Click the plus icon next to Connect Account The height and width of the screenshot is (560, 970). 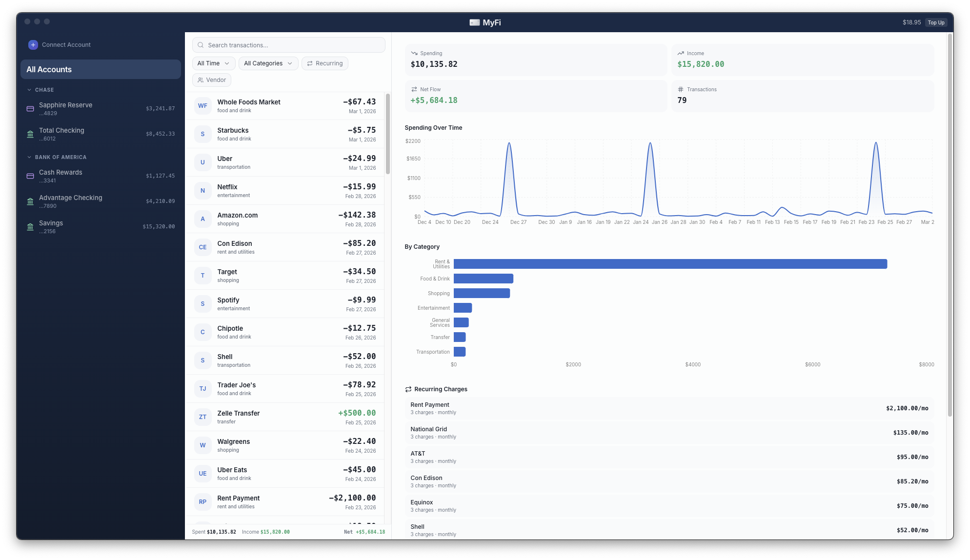[x=33, y=44]
